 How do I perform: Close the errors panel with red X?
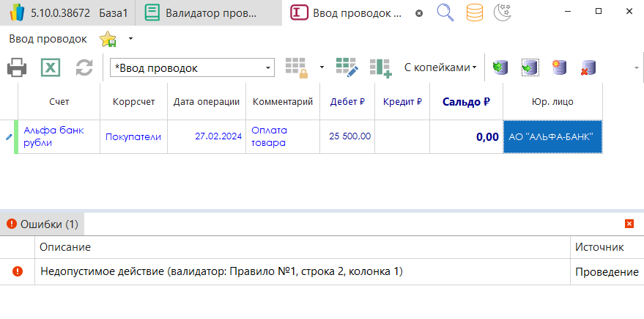[x=629, y=223]
